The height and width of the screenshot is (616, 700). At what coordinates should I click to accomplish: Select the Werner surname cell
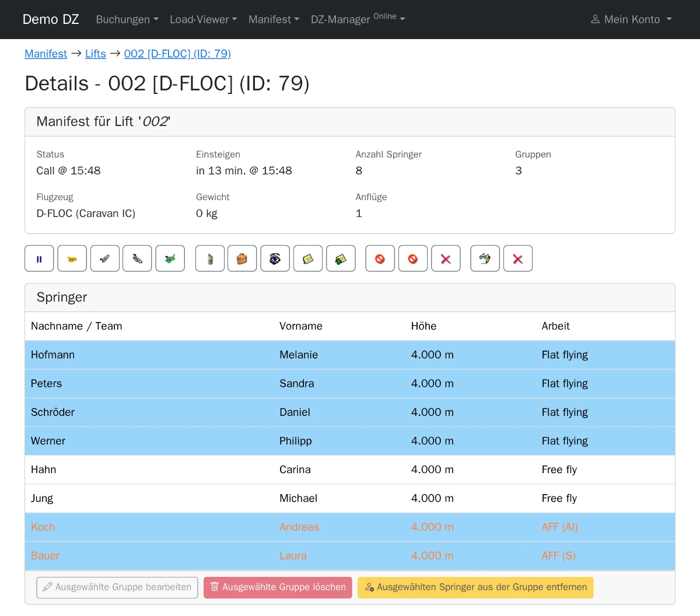coord(149,441)
